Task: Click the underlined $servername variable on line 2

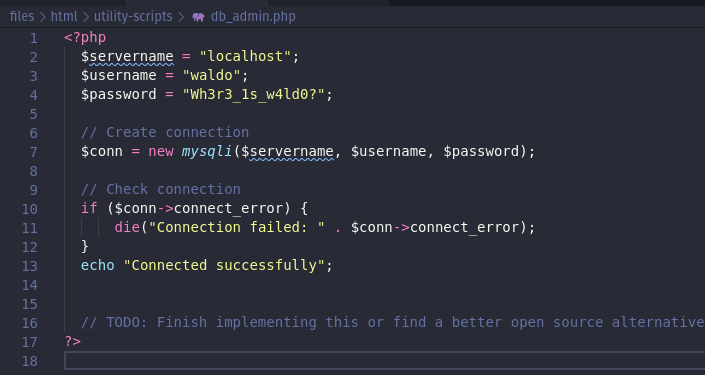Action: (x=127, y=57)
